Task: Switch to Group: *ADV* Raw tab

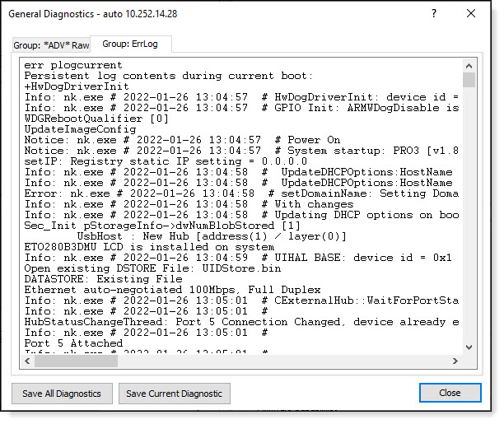Action: click(51, 45)
